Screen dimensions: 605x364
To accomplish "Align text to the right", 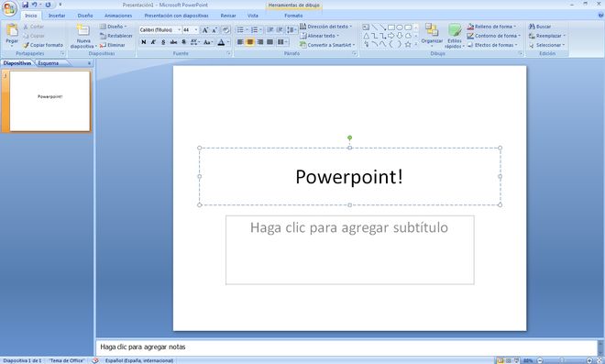I will 260,41.
